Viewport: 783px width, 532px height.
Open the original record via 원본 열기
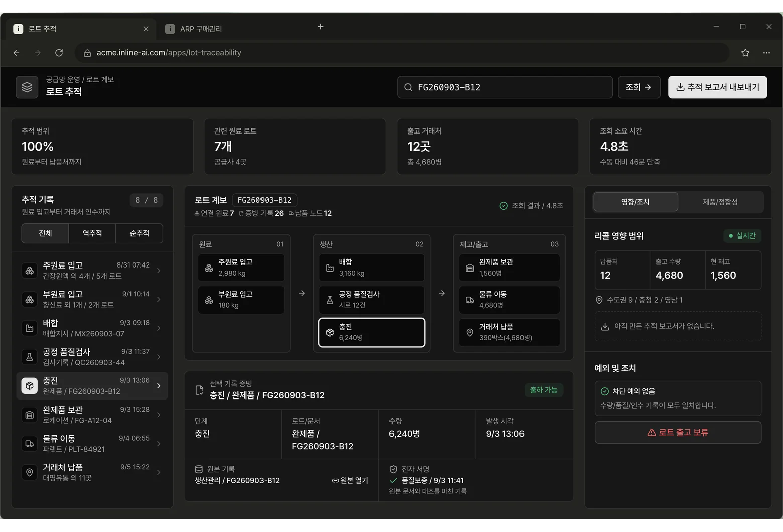[x=350, y=481]
